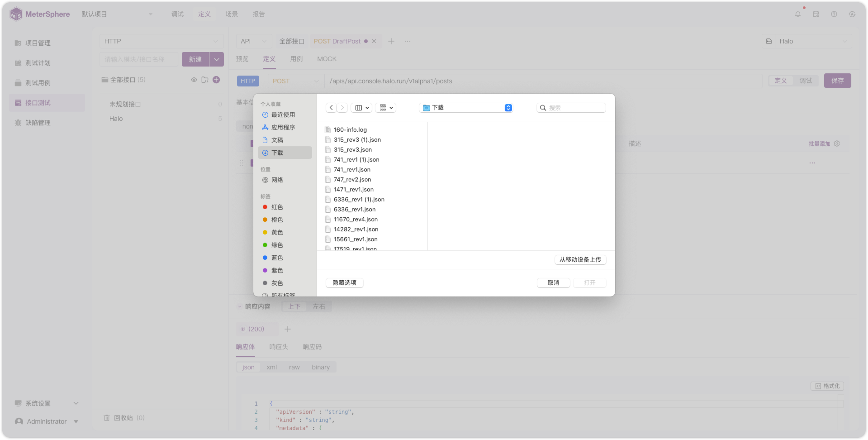
Task: Open the 新建 dropdown arrow
Action: coord(217,59)
